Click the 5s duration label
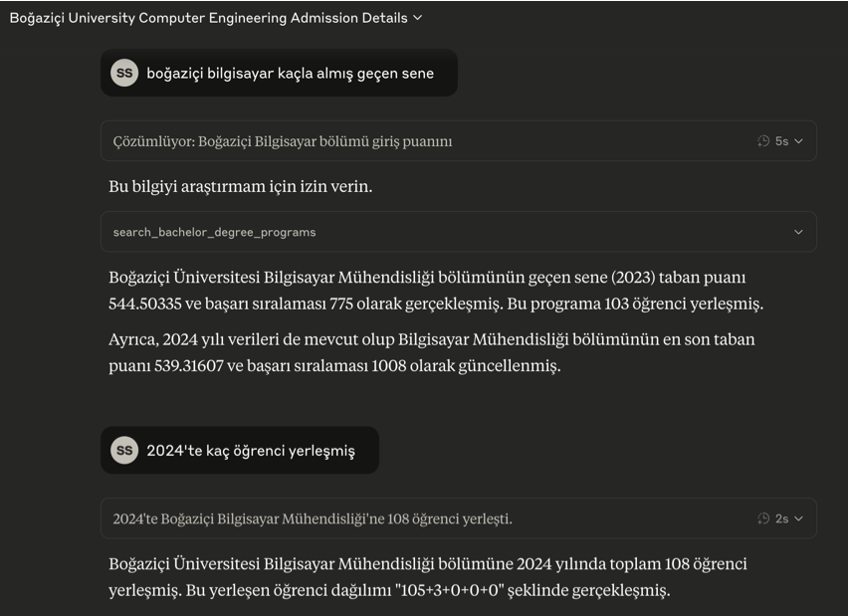The image size is (848, 616). (782, 141)
